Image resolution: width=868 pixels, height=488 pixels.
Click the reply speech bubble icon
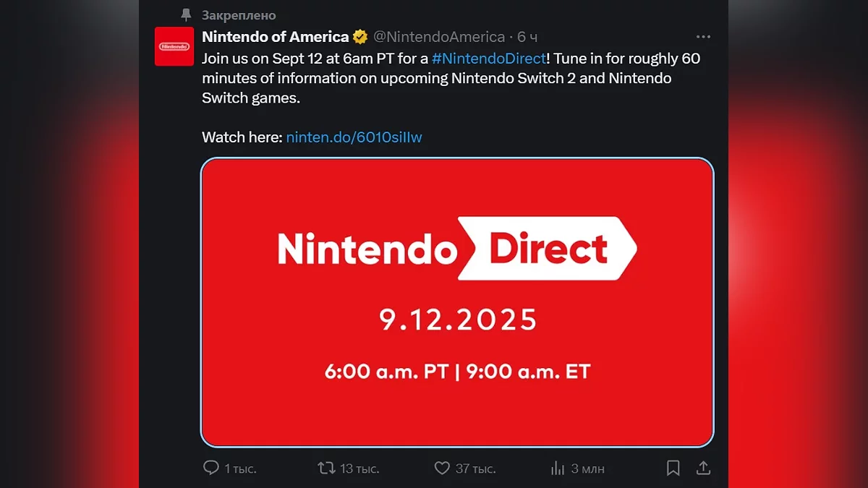[x=210, y=468]
